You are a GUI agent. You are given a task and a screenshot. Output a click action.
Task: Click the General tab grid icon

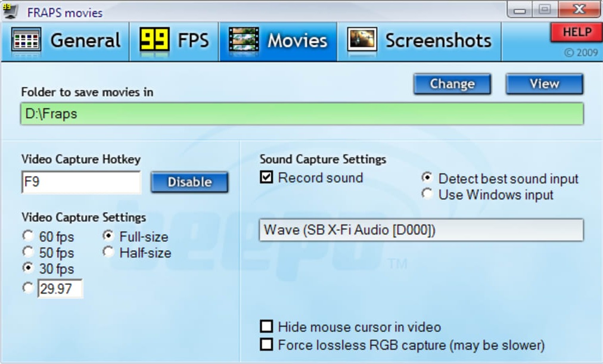tap(26, 39)
